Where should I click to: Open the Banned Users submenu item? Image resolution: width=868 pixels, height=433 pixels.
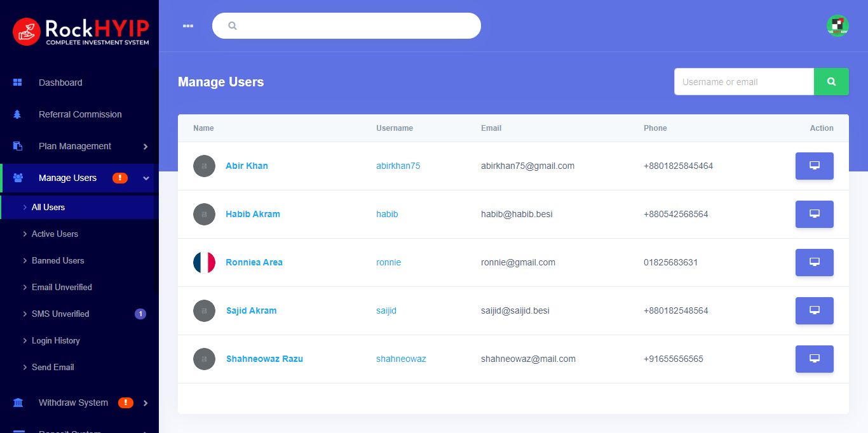click(x=58, y=260)
